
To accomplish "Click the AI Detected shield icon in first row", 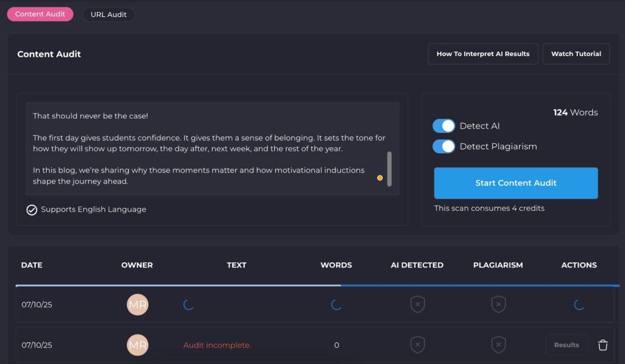I will coord(417,304).
